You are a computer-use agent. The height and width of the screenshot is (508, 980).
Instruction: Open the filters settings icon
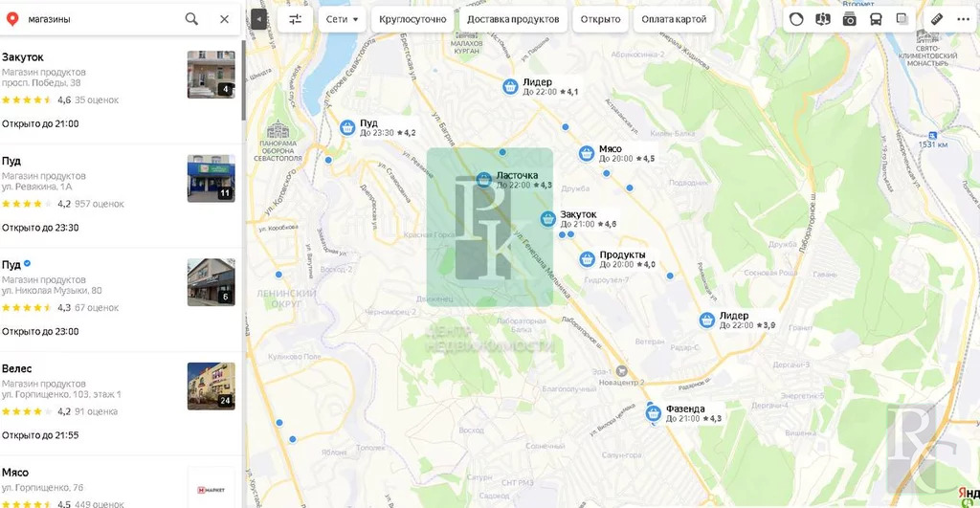coord(295,19)
